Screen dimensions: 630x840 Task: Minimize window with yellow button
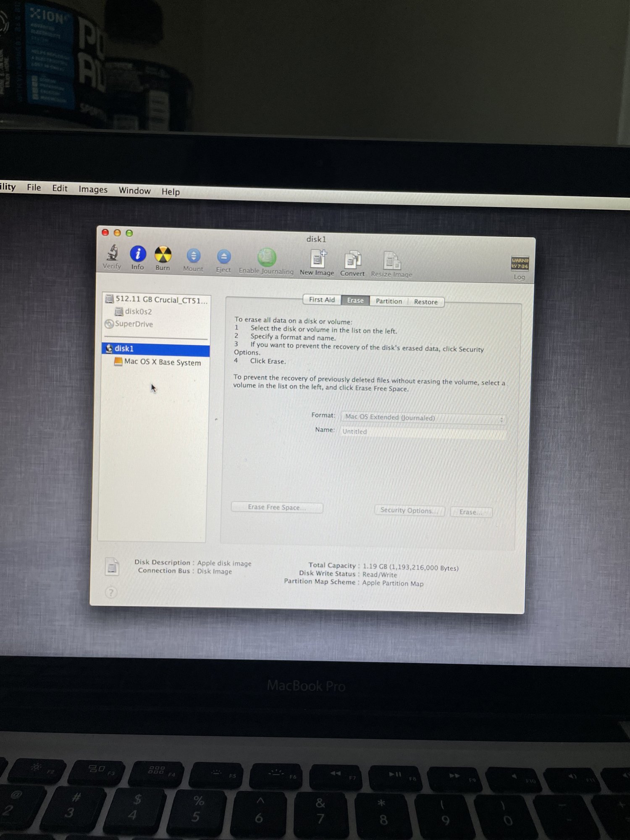click(117, 233)
